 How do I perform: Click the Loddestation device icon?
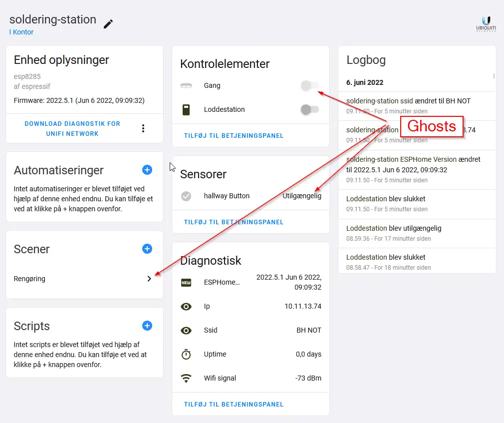(x=186, y=110)
